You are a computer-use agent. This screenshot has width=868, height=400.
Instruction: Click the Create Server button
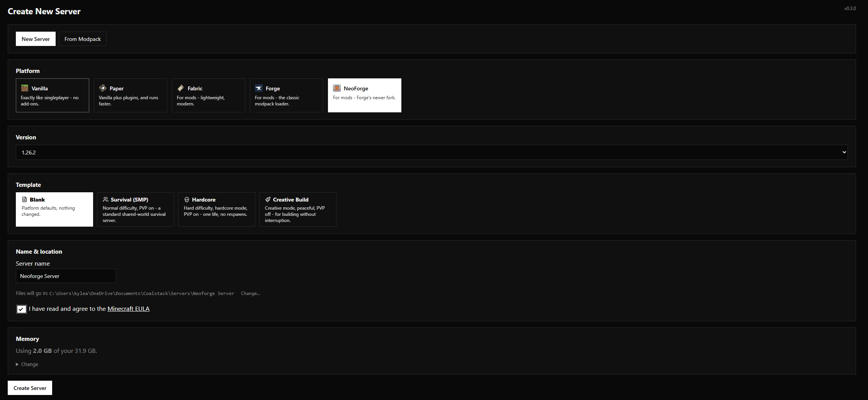click(30, 388)
